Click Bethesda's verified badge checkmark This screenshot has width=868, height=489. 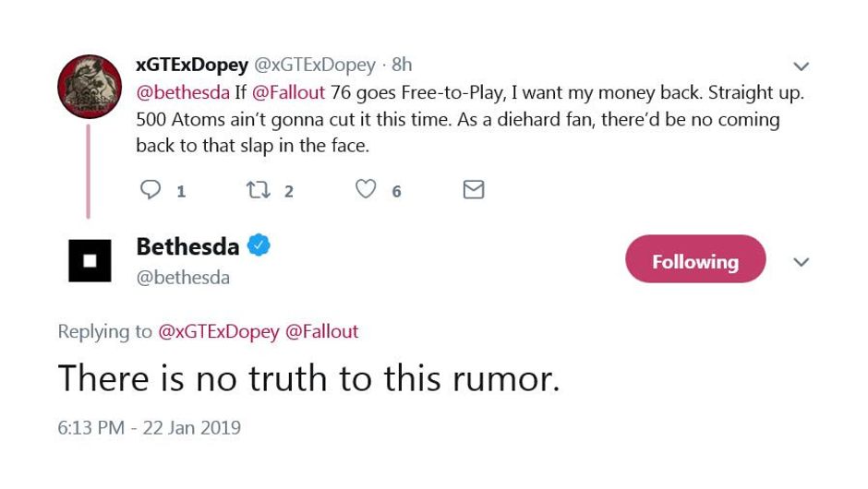pos(259,246)
